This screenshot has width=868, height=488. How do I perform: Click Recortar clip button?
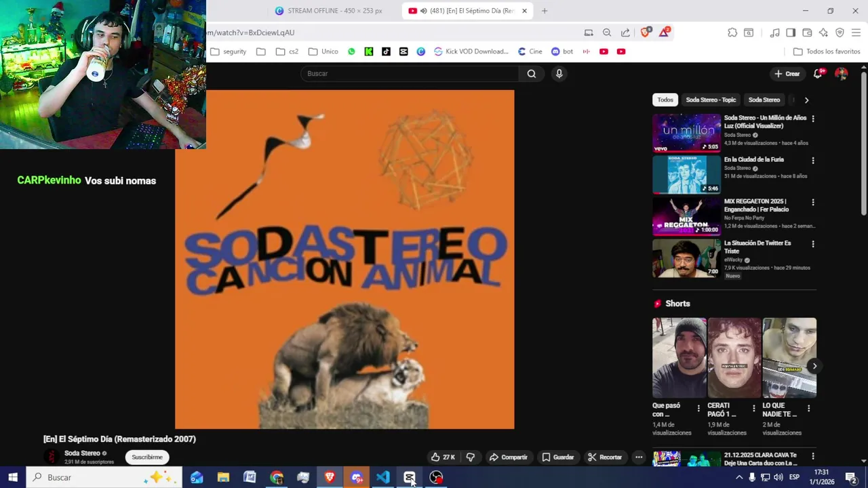click(x=605, y=457)
